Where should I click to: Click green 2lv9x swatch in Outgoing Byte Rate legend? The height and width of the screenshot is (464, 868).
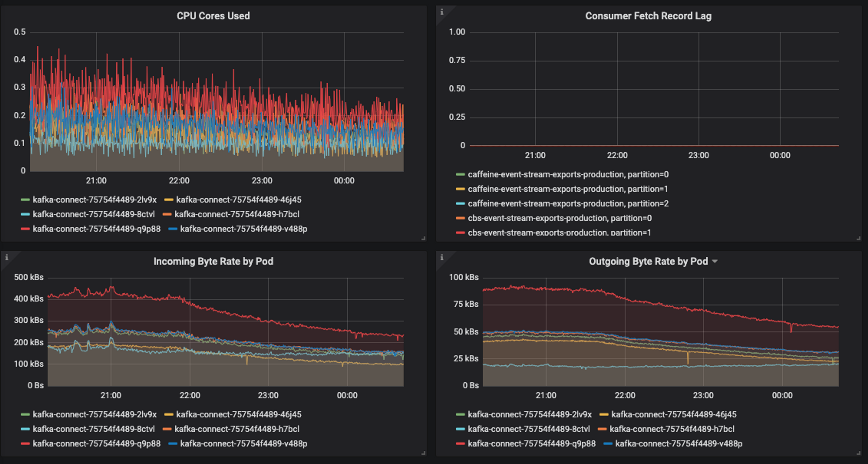[460, 415]
